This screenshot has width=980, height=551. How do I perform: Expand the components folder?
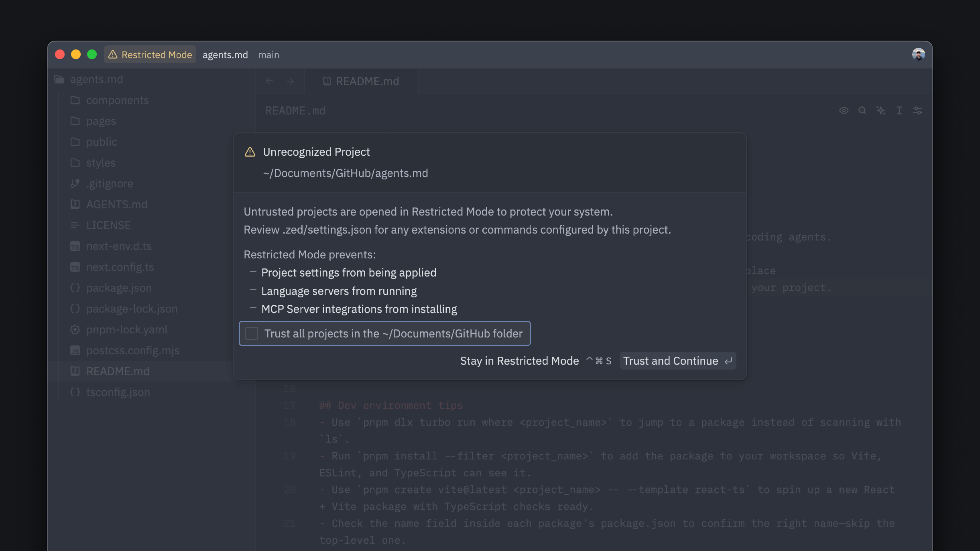(x=118, y=100)
